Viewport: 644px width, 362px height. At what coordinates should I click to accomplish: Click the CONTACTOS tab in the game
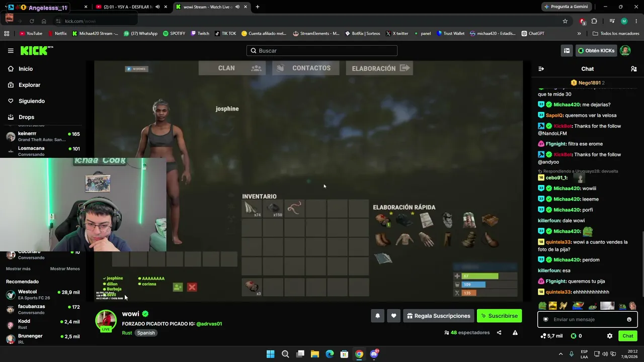[305, 68]
